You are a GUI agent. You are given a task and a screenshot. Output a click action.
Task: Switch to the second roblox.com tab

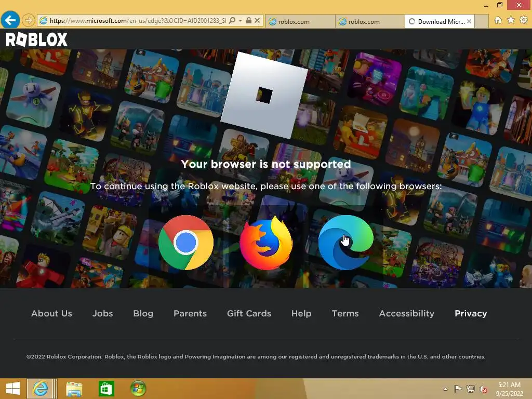pyautogui.click(x=370, y=22)
